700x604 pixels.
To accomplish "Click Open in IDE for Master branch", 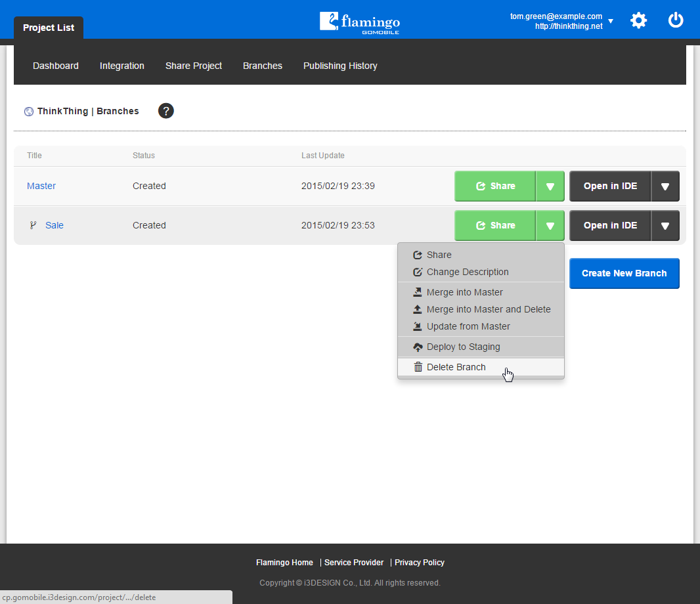I will click(610, 186).
